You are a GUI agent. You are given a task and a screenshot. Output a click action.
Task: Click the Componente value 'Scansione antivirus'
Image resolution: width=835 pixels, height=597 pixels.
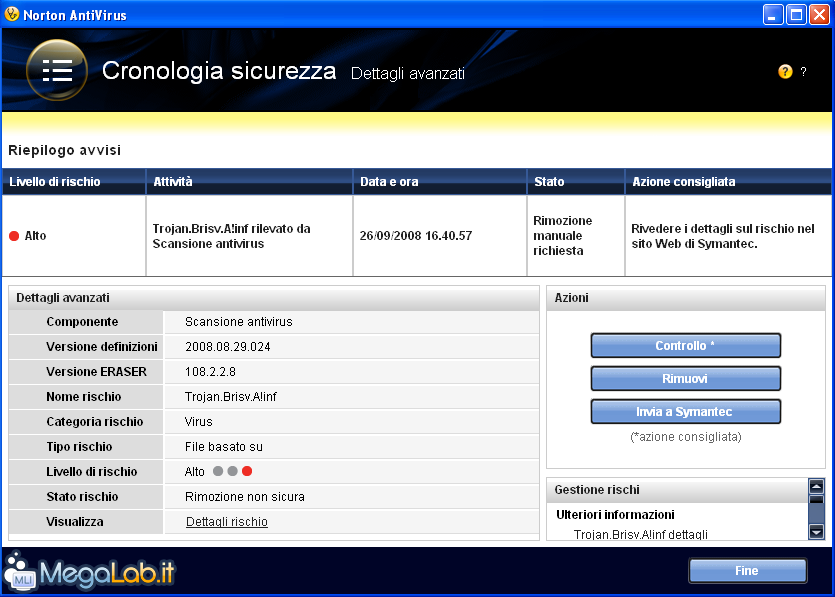[239, 322]
